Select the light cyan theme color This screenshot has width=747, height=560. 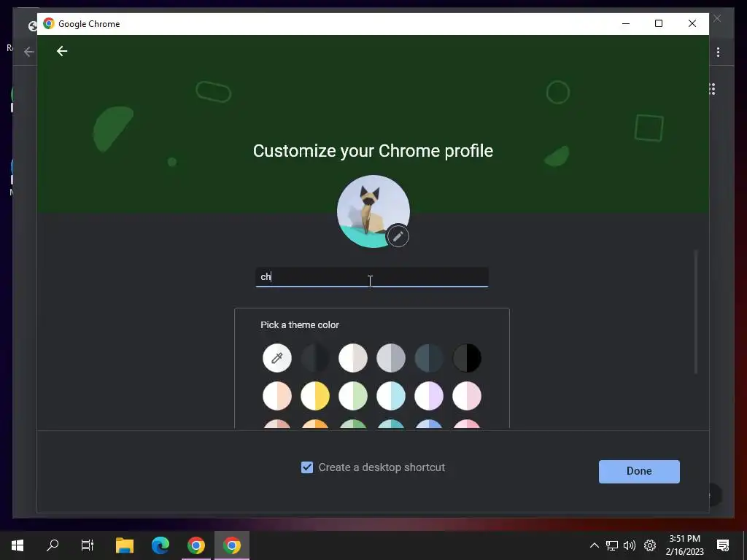[x=391, y=396]
